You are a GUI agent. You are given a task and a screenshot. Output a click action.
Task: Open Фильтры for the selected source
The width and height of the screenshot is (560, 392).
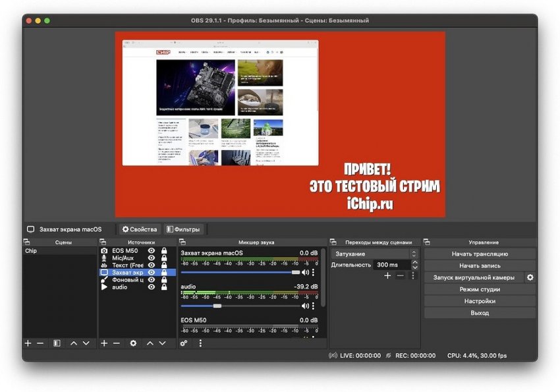click(x=183, y=229)
